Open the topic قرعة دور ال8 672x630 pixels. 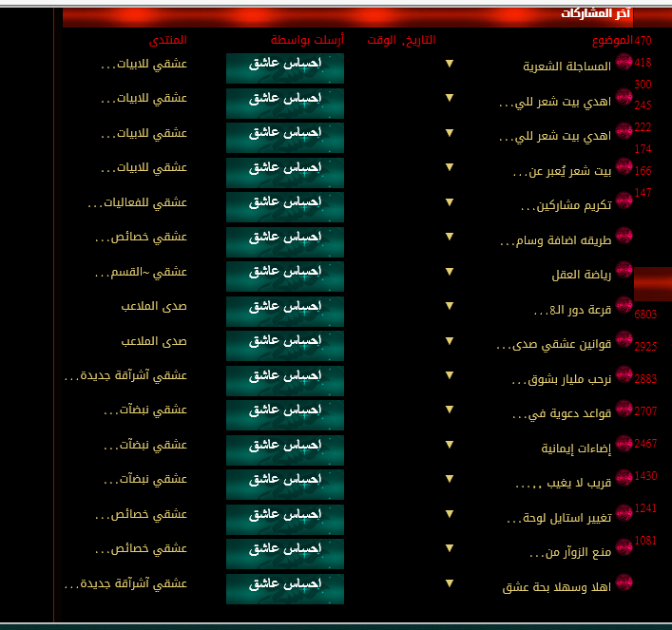tap(572, 310)
